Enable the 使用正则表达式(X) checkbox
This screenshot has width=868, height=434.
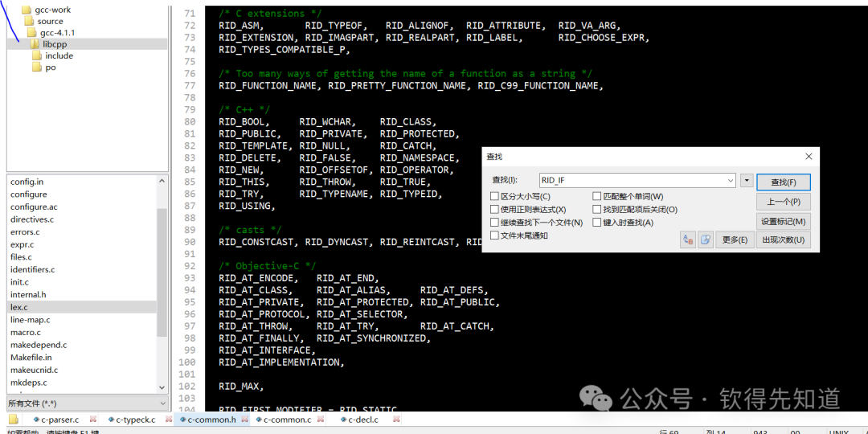point(494,209)
